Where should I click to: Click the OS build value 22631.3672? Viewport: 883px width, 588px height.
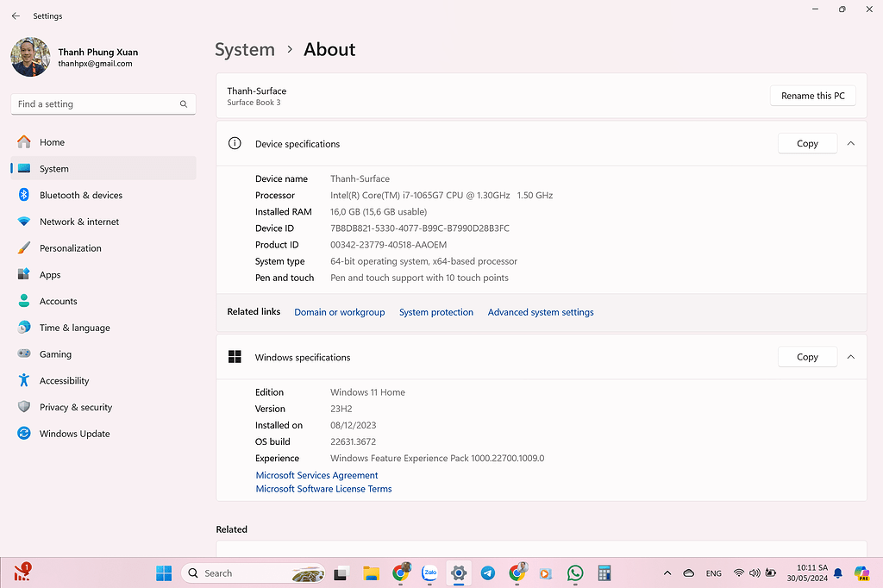pos(353,441)
